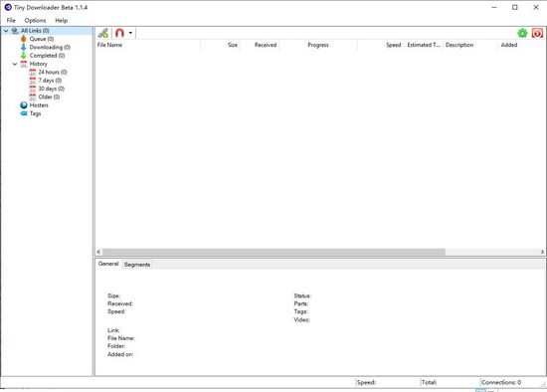
Task: Click the Hosters globe icon
Action: click(x=24, y=105)
